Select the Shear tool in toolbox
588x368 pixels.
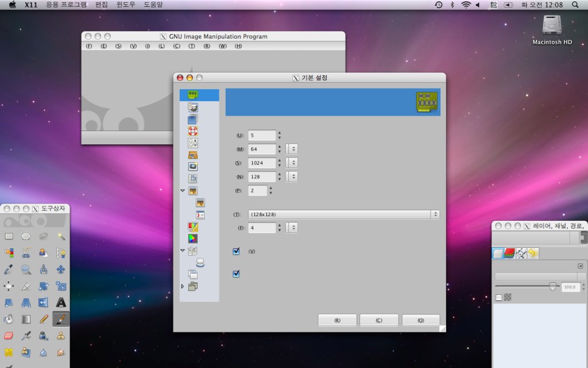click(9, 302)
